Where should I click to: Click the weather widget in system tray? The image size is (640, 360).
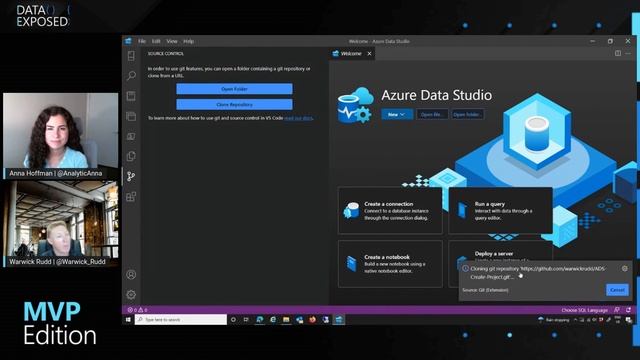[x=553, y=320]
